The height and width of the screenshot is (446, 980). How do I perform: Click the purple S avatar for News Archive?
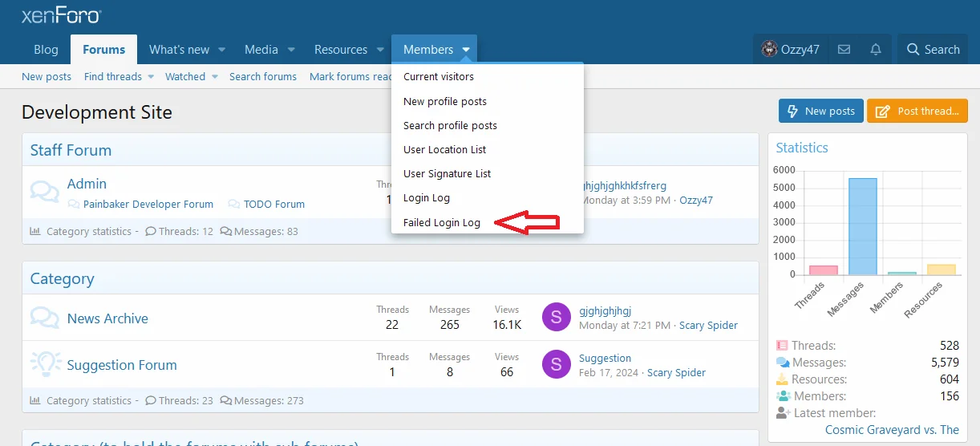point(556,317)
